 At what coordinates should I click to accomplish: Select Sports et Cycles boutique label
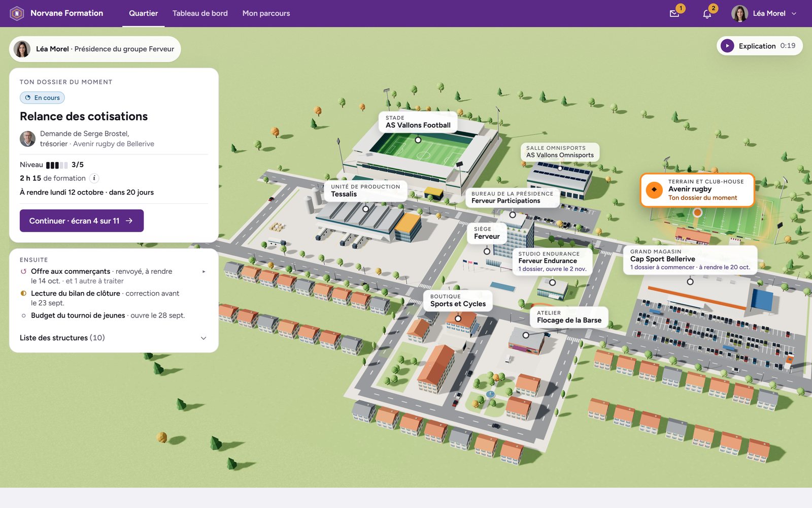coord(458,301)
